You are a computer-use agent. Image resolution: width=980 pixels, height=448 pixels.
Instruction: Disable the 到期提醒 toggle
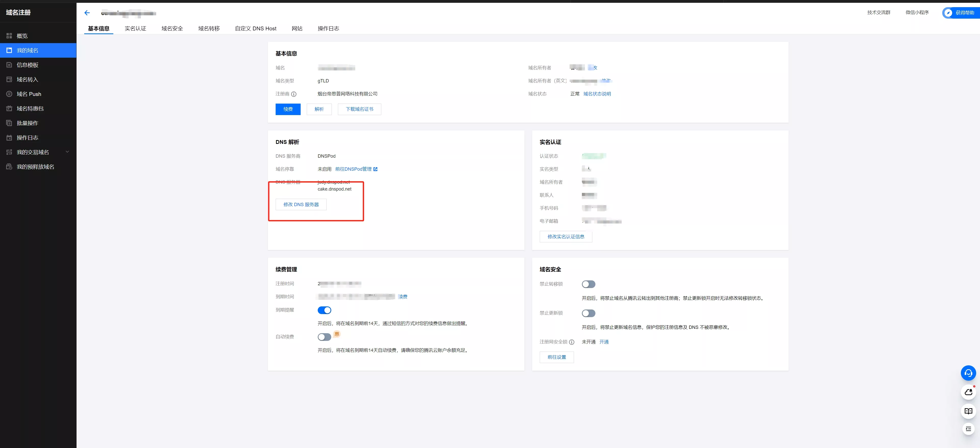pos(324,310)
